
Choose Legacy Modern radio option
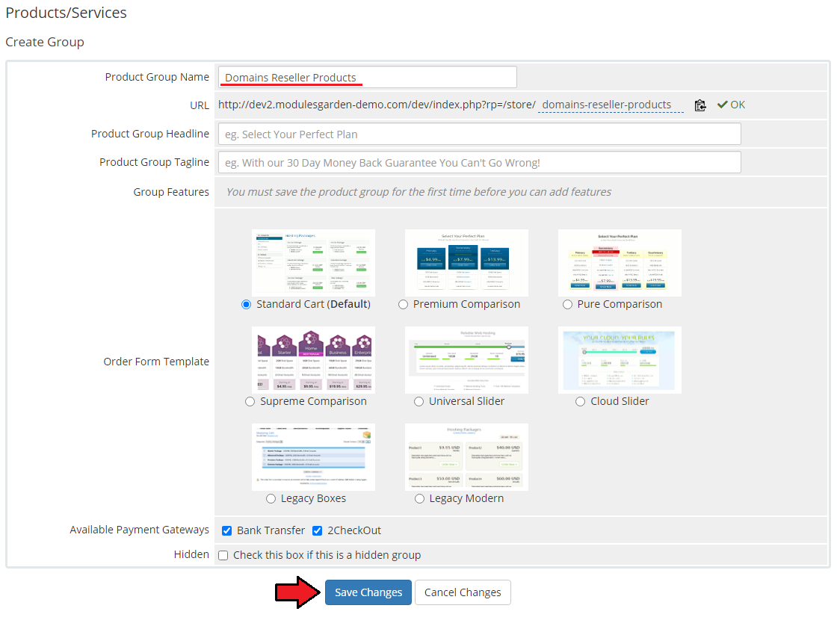tap(419, 498)
